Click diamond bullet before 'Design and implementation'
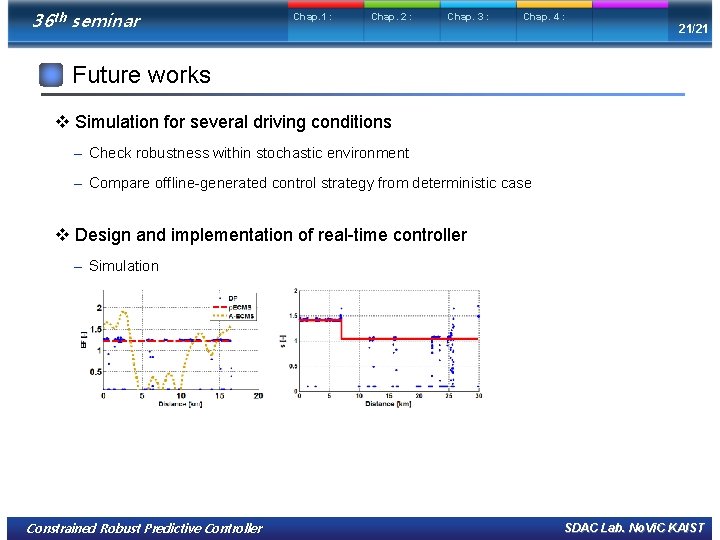This screenshot has height=540, width=720. pyautogui.click(x=62, y=235)
